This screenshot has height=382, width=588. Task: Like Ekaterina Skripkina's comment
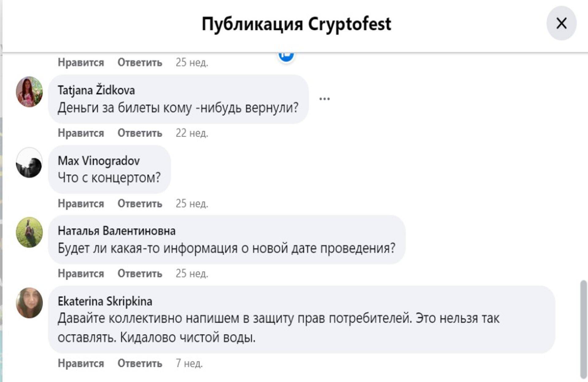click(x=81, y=363)
